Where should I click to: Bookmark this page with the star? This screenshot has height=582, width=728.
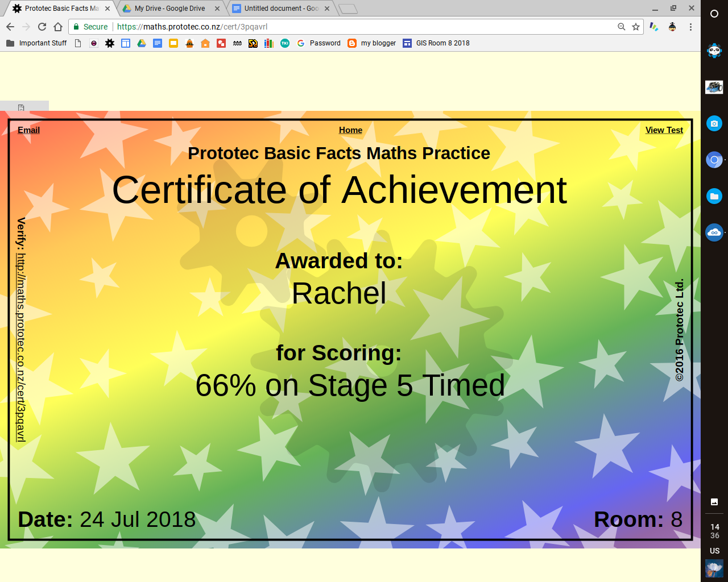pos(636,27)
